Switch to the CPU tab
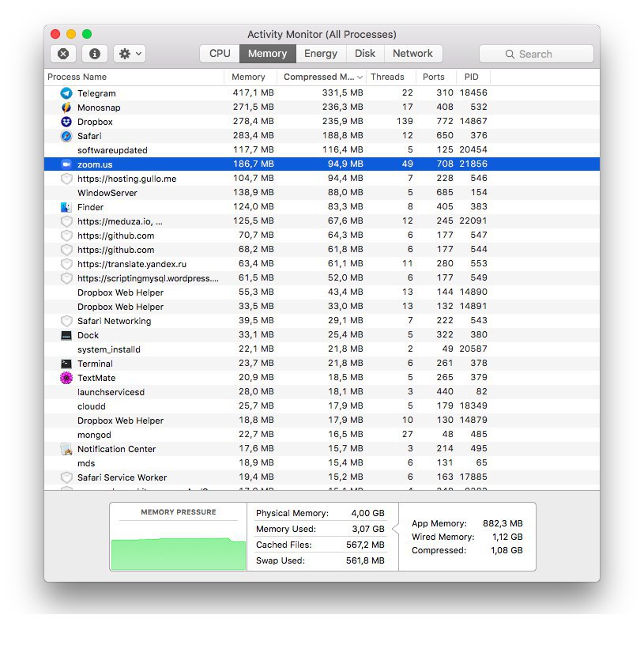The height and width of the screenshot is (645, 644). coord(220,54)
